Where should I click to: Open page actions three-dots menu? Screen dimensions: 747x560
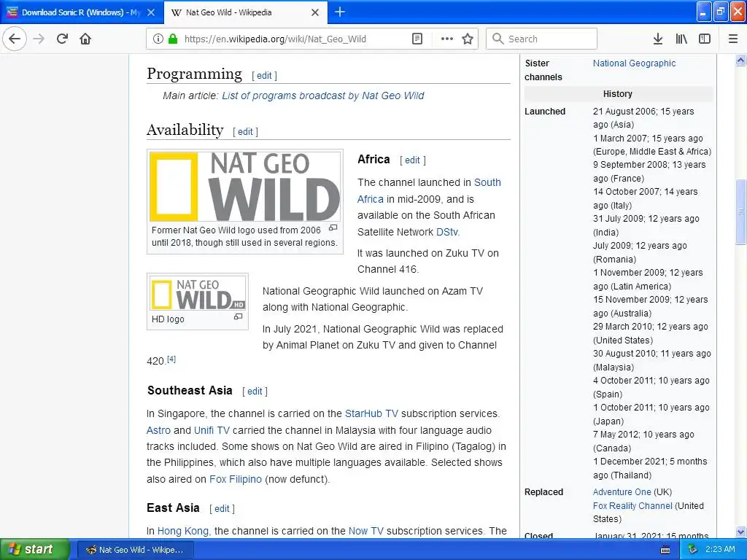point(447,39)
